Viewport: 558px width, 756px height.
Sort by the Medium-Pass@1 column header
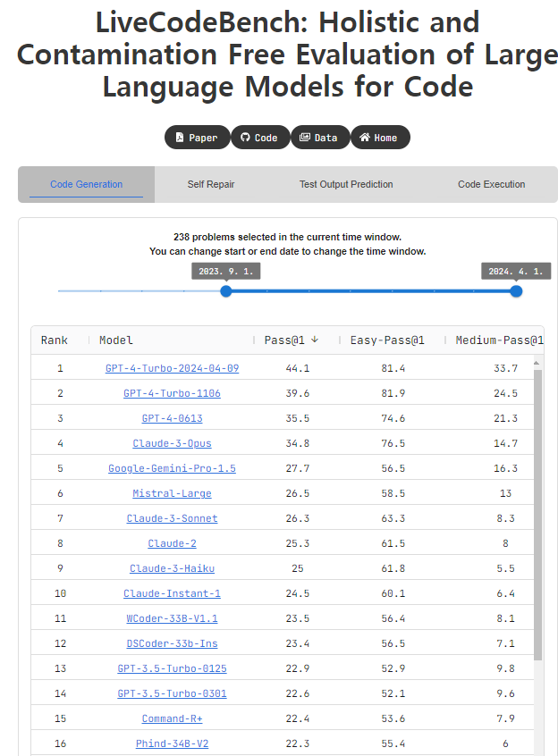(500, 340)
